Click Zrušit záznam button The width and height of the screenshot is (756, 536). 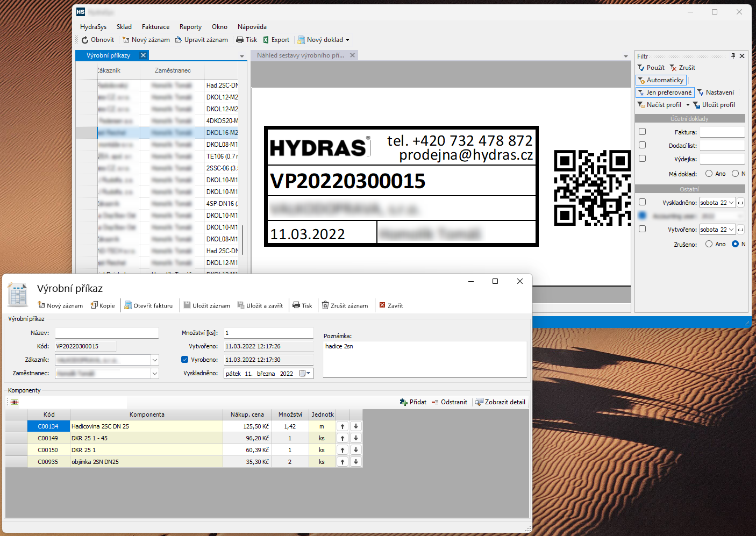pyautogui.click(x=345, y=305)
